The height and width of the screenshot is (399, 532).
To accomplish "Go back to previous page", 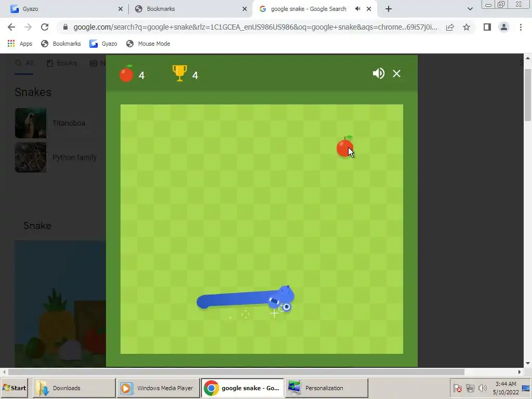I will click(x=11, y=27).
